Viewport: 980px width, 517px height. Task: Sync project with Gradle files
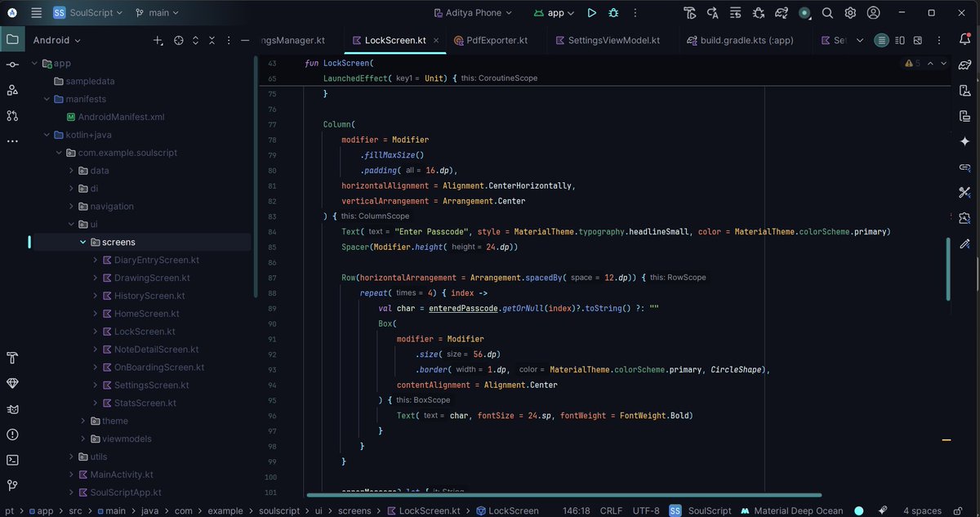[780, 12]
